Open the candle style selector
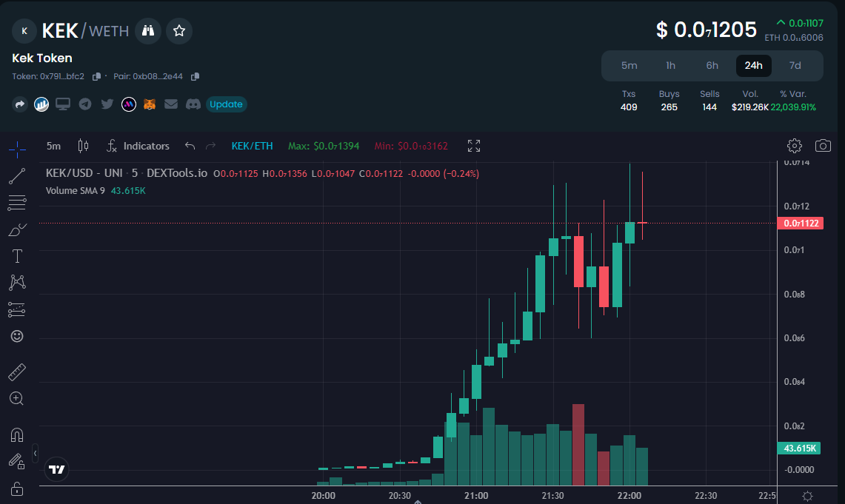The width and height of the screenshot is (845, 504). pyautogui.click(x=83, y=146)
